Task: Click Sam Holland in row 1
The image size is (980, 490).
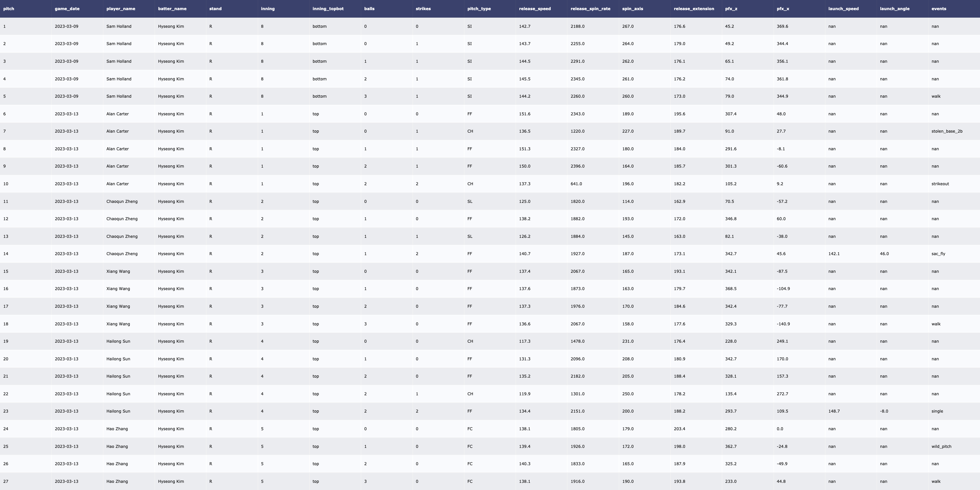Action: (119, 26)
